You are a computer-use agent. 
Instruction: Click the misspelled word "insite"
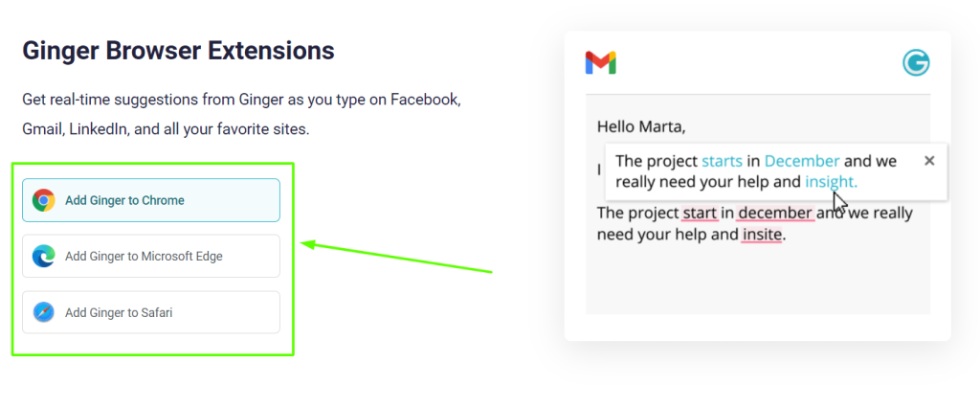[x=763, y=234]
